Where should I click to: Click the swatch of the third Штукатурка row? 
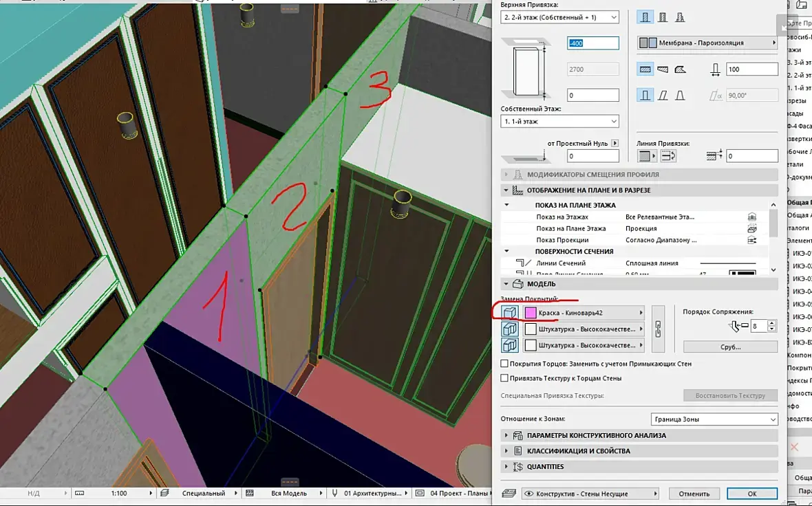pos(531,345)
